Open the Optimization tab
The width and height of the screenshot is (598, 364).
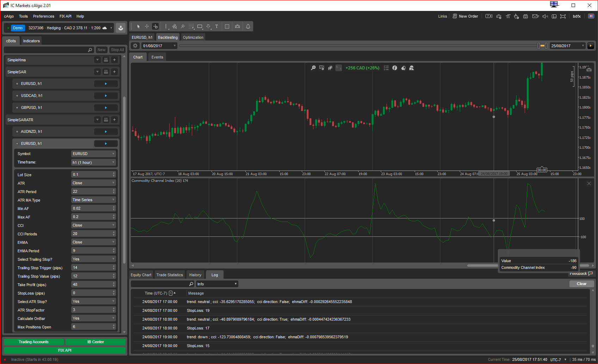193,37
